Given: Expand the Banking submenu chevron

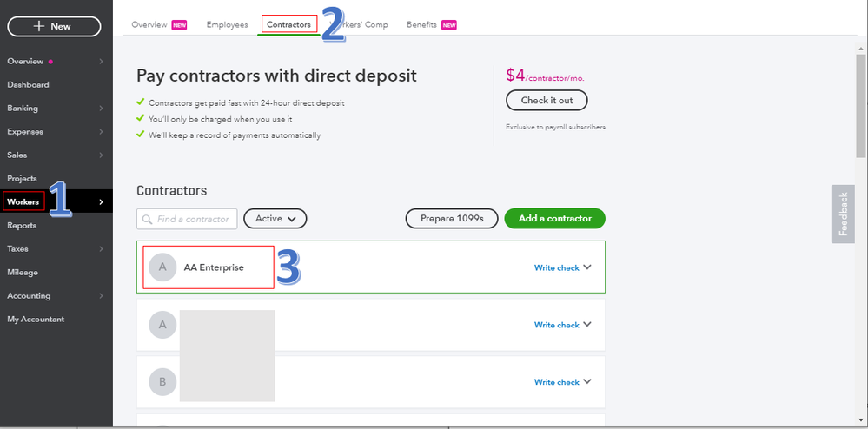Looking at the screenshot, I should (102, 109).
